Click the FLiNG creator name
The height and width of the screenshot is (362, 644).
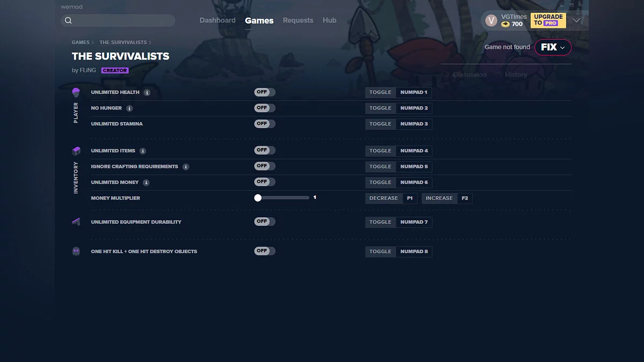(x=88, y=70)
